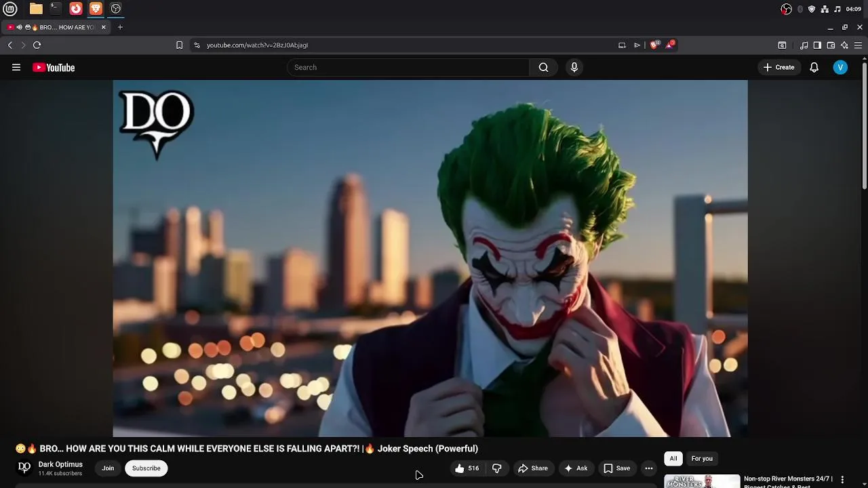Open the file manager folder icon
Image resolution: width=868 pixels, height=488 pixels.
36,9
